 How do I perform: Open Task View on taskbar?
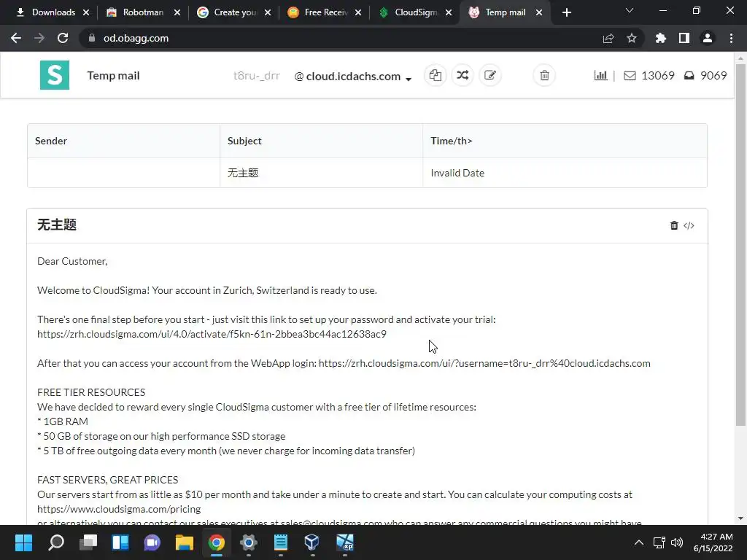pyautogui.click(x=88, y=542)
